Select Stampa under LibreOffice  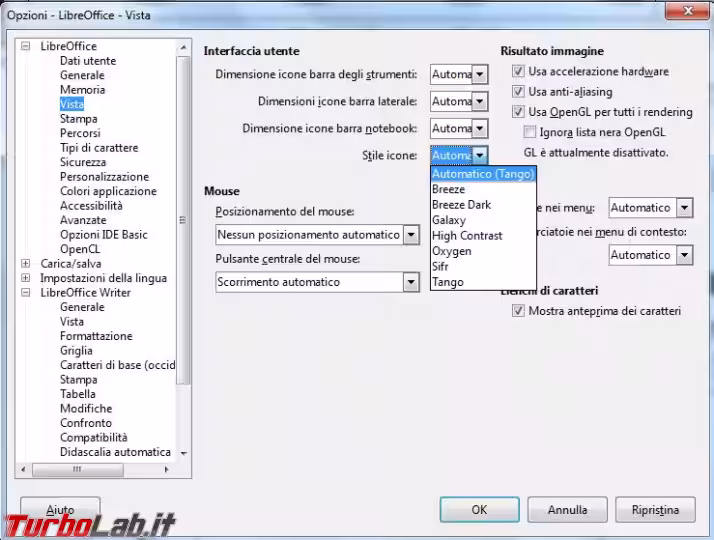coord(78,119)
